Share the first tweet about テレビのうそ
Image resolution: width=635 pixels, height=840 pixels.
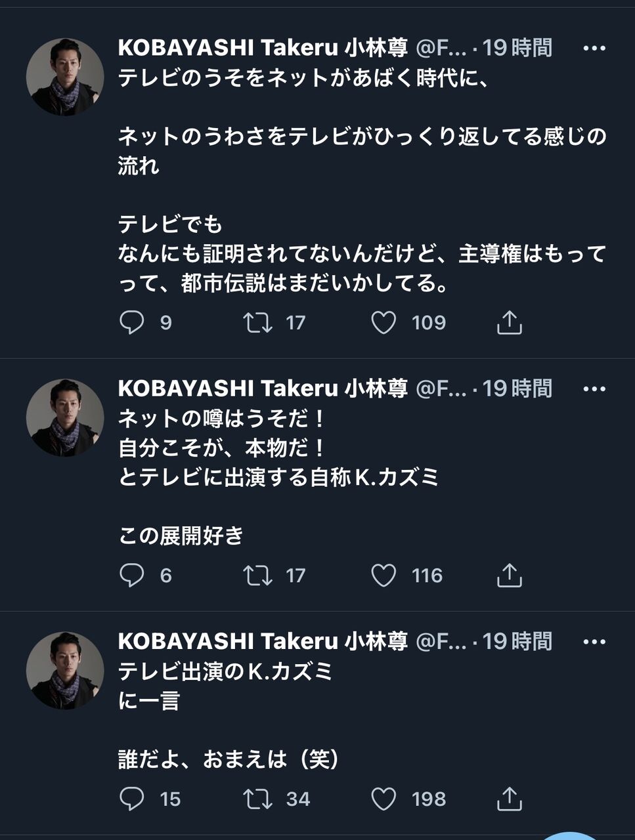point(509,322)
